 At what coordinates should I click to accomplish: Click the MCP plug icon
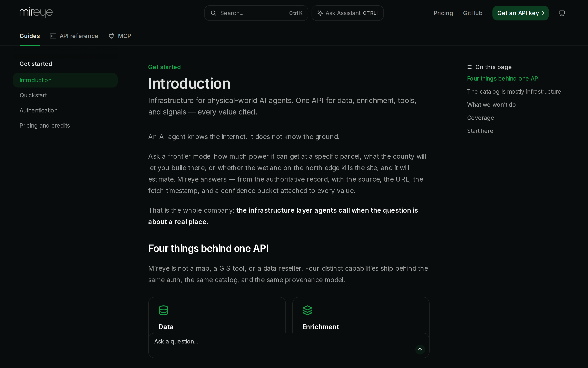click(x=111, y=36)
